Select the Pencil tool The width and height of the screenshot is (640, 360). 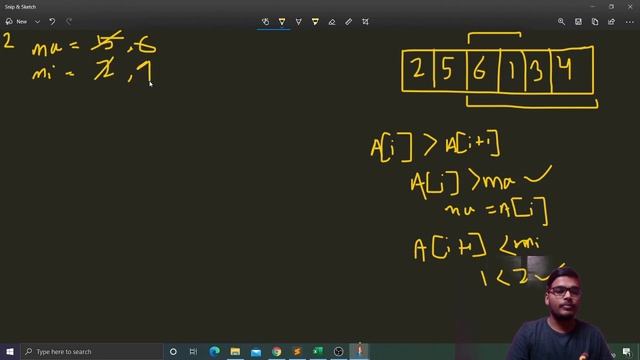(x=298, y=22)
